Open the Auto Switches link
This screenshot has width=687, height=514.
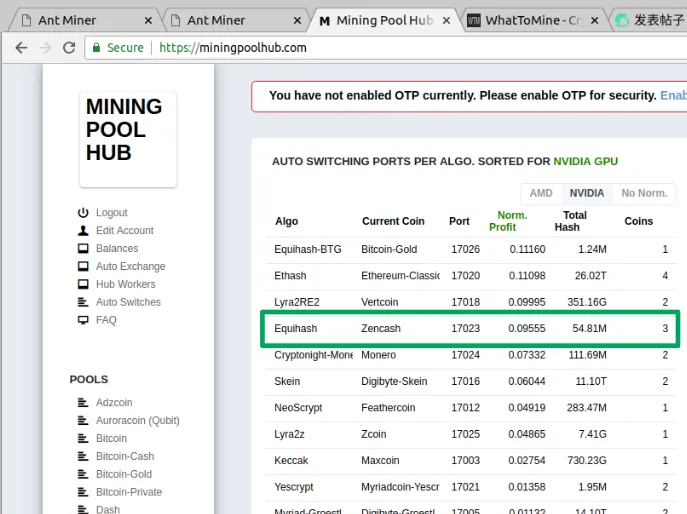click(x=128, y=302)
